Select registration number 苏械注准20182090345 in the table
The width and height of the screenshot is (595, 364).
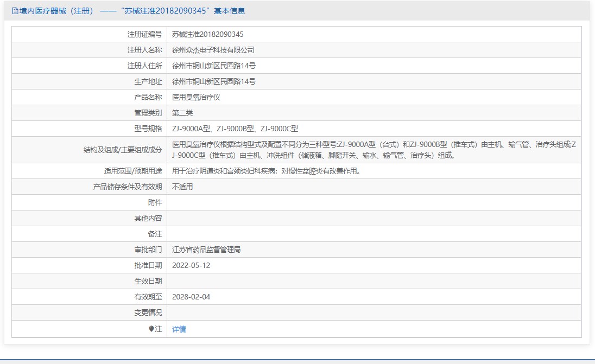point(207,34)
